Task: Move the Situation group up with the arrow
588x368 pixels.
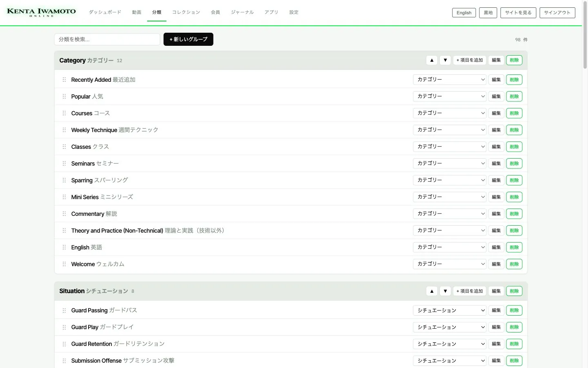Action: click(x=432, y=291)
